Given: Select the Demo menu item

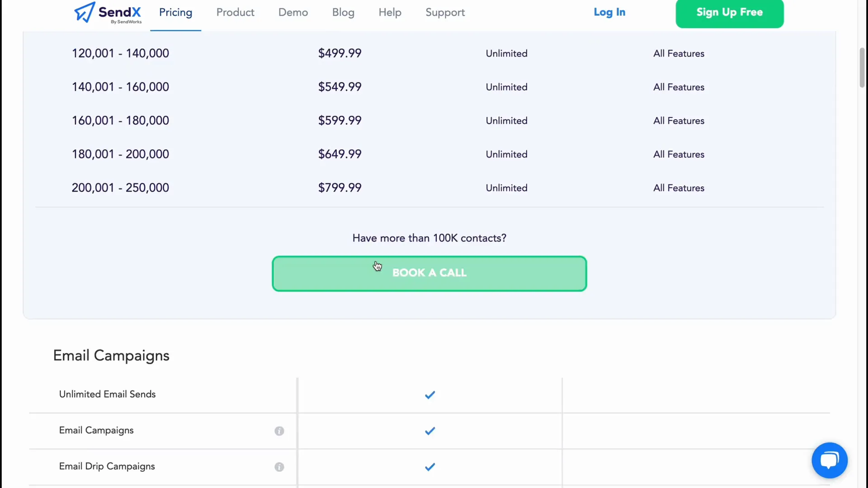Looking at the screenshot, I should click(292, 13).
